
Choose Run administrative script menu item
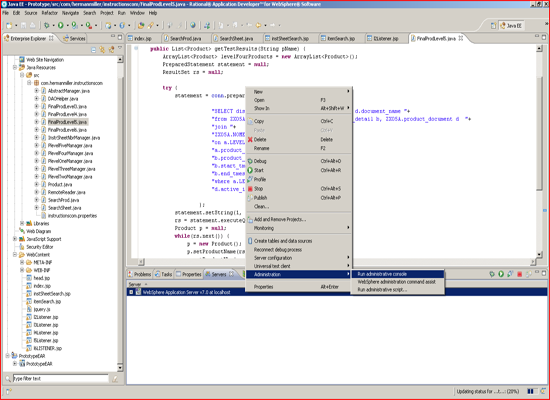[397, 290]
